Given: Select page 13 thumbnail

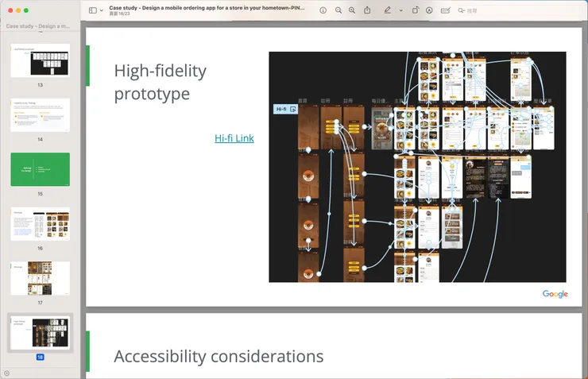Looking at the screenshot, I should point(40,60).
